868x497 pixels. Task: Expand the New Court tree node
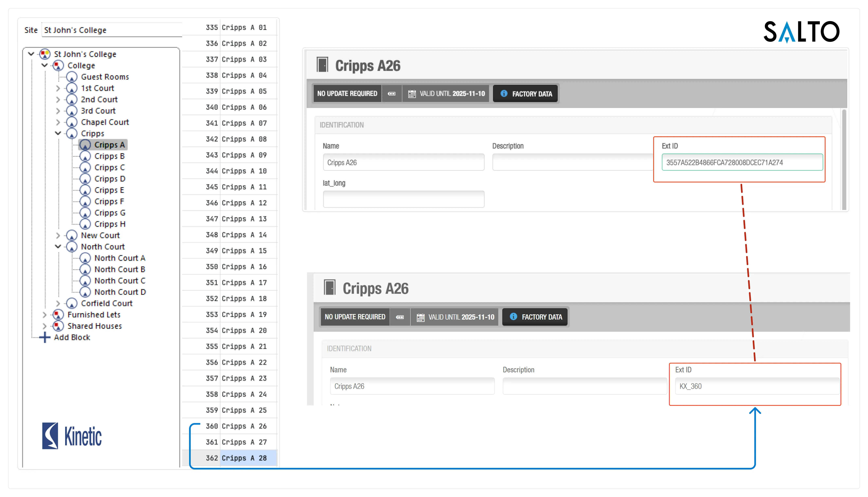click(58, 235)
